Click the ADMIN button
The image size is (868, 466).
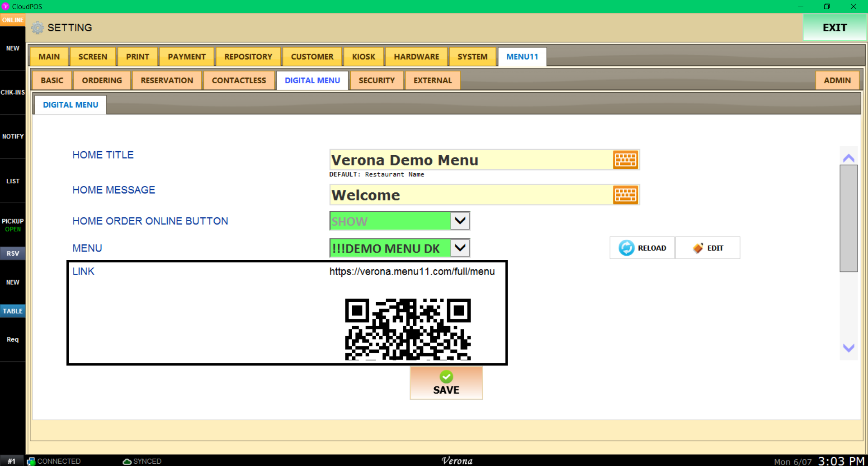(837, 81)
